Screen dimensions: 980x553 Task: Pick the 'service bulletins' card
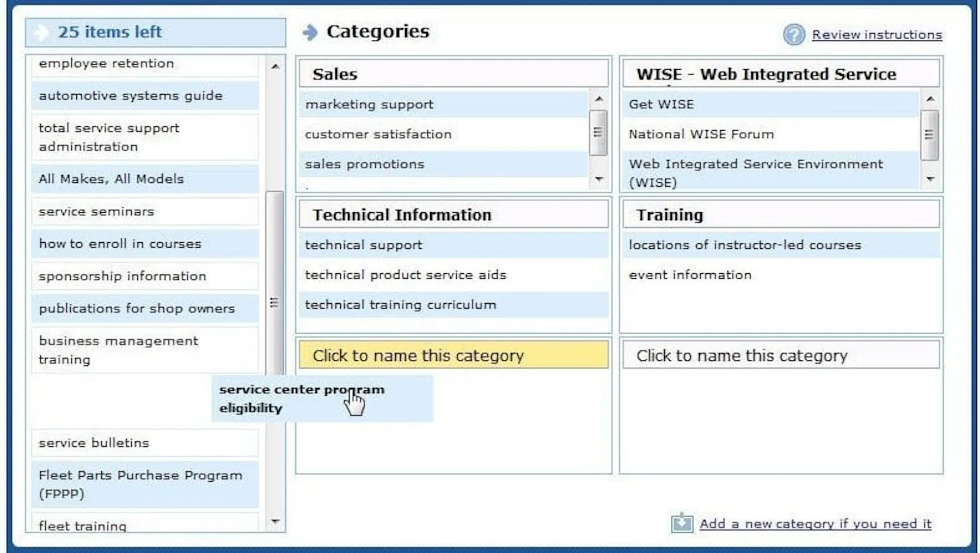pos(94,443)
